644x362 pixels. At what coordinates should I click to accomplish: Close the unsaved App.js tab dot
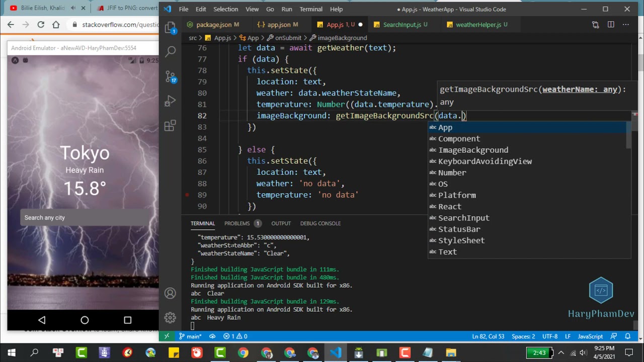(360, 25)
